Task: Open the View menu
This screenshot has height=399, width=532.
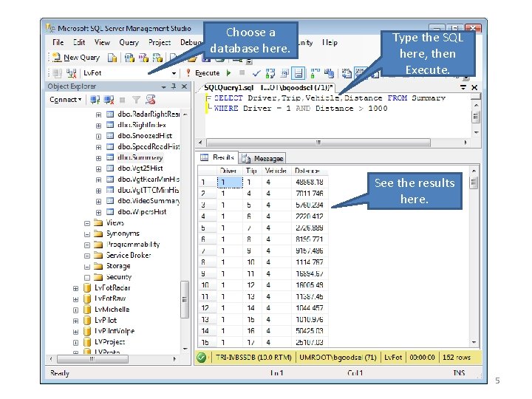Action: (102, 42)
